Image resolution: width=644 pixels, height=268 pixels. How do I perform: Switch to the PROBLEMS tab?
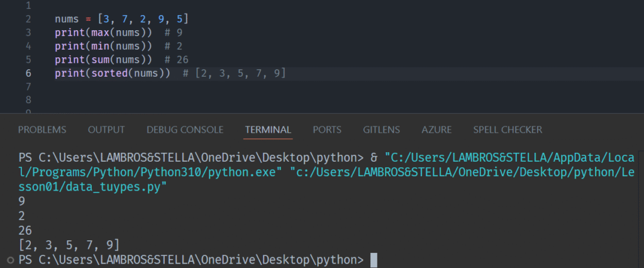(42, 130)
